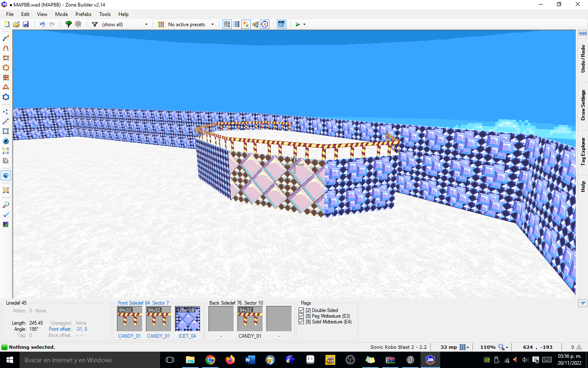The width and height of the screenshot is (588, 368).
Task: Open the Help menu
Action: pyautogui.click(x=123, y=14)
